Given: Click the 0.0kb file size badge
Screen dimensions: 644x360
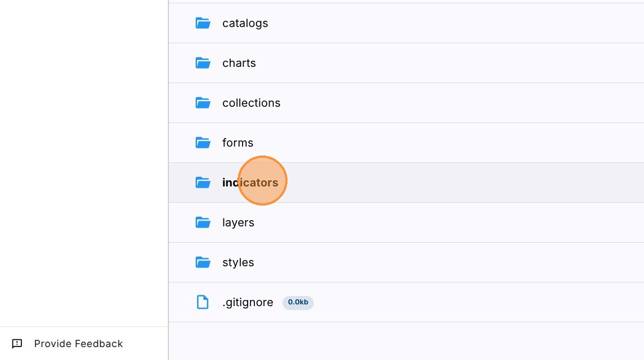Looking at the screenshot, I should pyautogui.click(x=298, y=302).
